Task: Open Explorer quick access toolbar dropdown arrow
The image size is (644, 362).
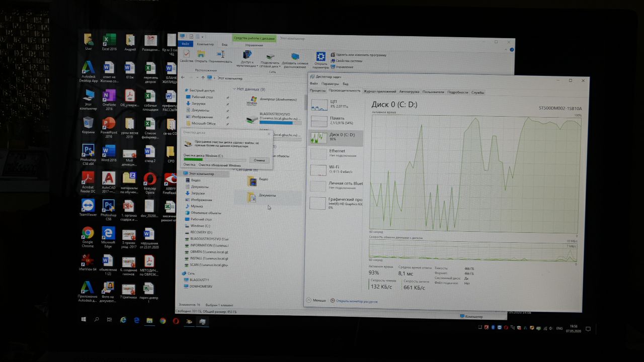Action: pyautogui.click(x=202, y=37)
